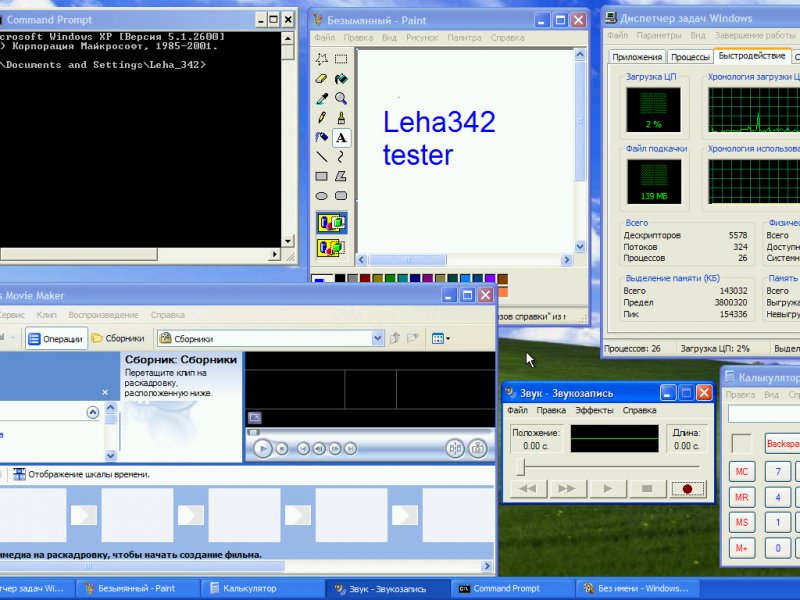Select the Free-Form Select tool in Paint
Viewport: 800px width, 600px height.
[x=321, y=59]
